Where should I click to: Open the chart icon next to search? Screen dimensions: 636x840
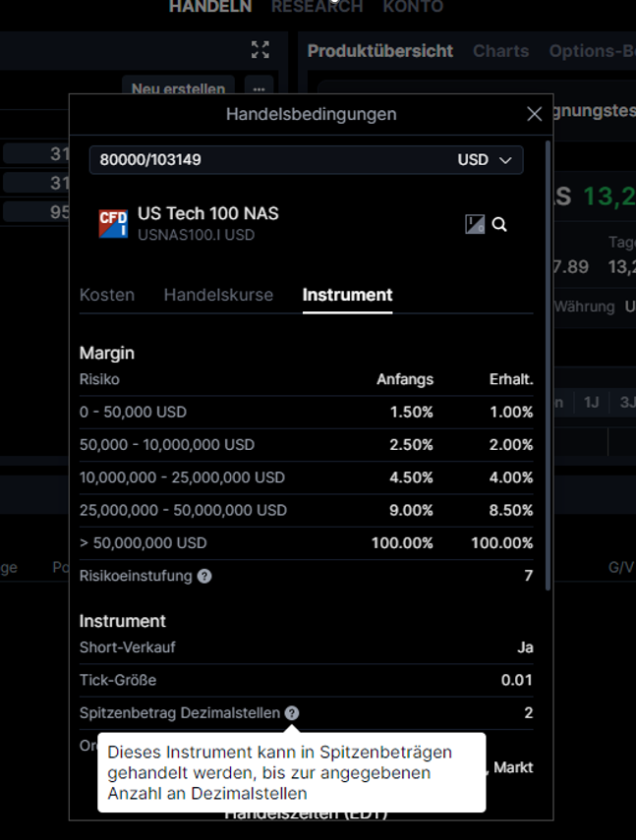[x=475, y=224]
